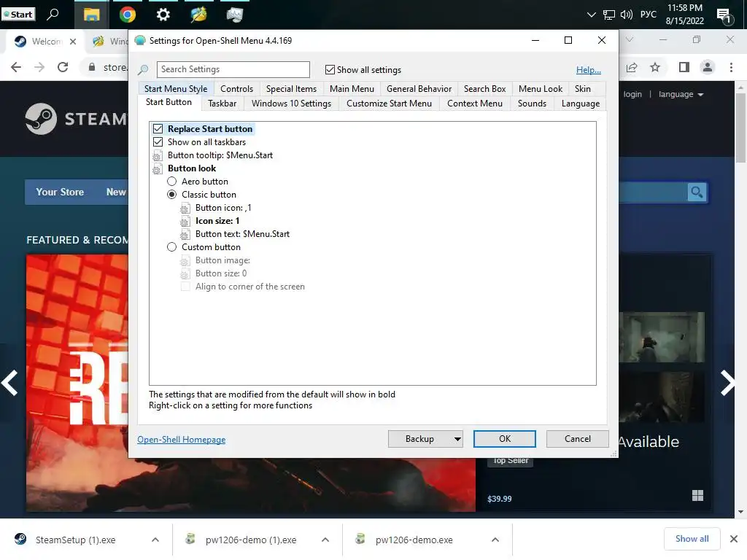The image size is (747, 560).
Task: Switch to the Skin tab
Action: (x=582, y=89)
